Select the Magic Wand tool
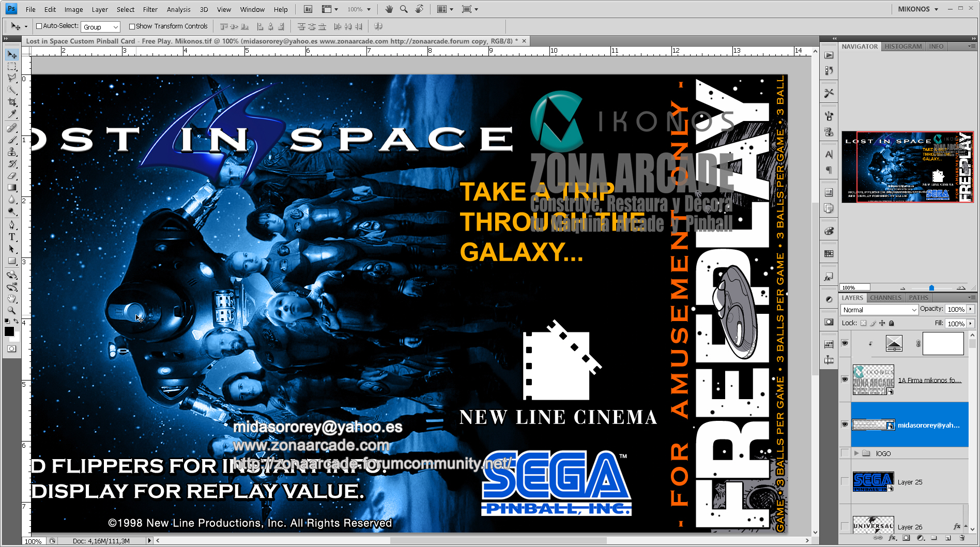This screenshot has height=547, width=980. pyautogui.click(x=12, y=90)
